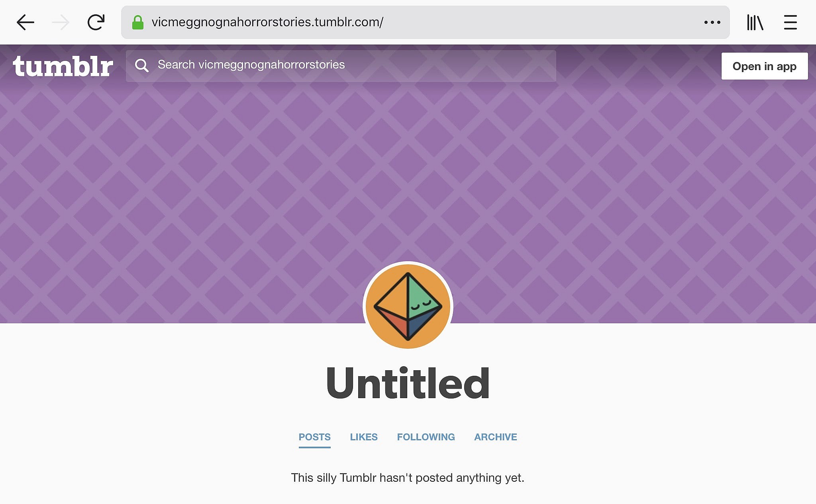Image resolution: width=816 pixels, height=504 pixels.
Task: Open the browser hamburger menu
Action: click(x=790, y=22)
